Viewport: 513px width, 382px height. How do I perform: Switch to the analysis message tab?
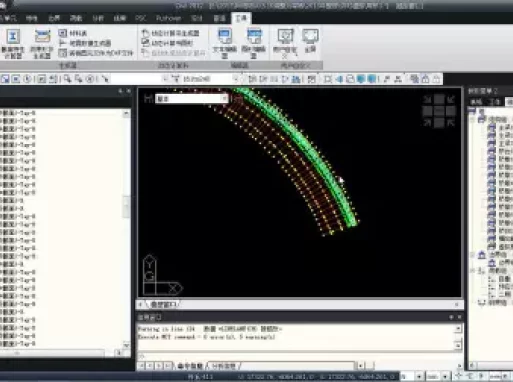224,366
